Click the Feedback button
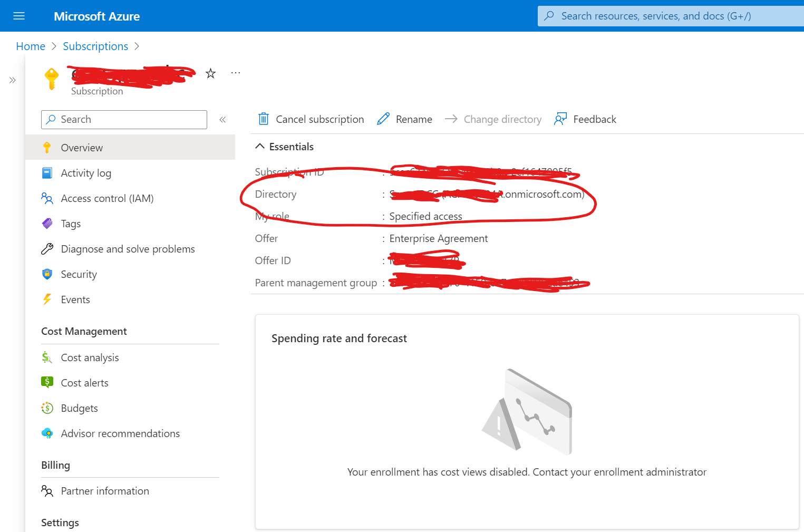804x532 pixels. (585, 119)
